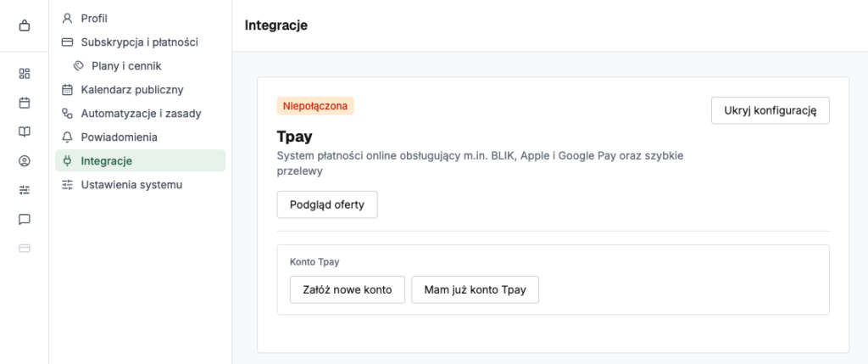
Task: Click the Niepołączona status badge
Action: (x=315, y=106)
